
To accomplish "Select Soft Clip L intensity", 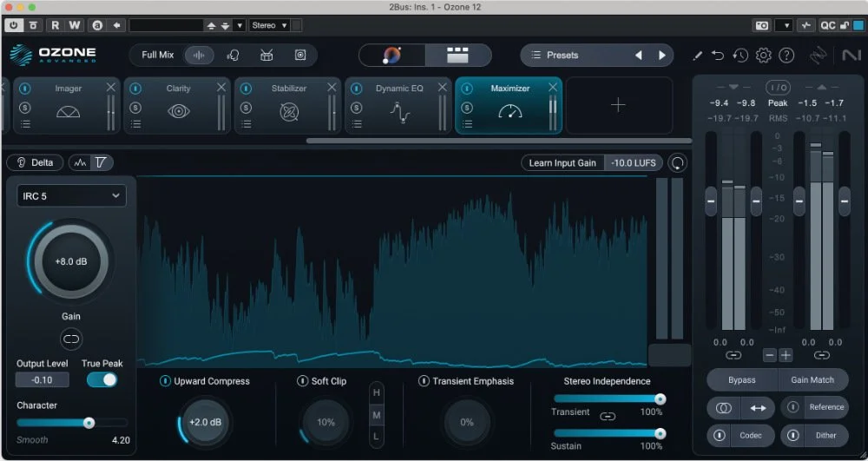I will [377, 437].
